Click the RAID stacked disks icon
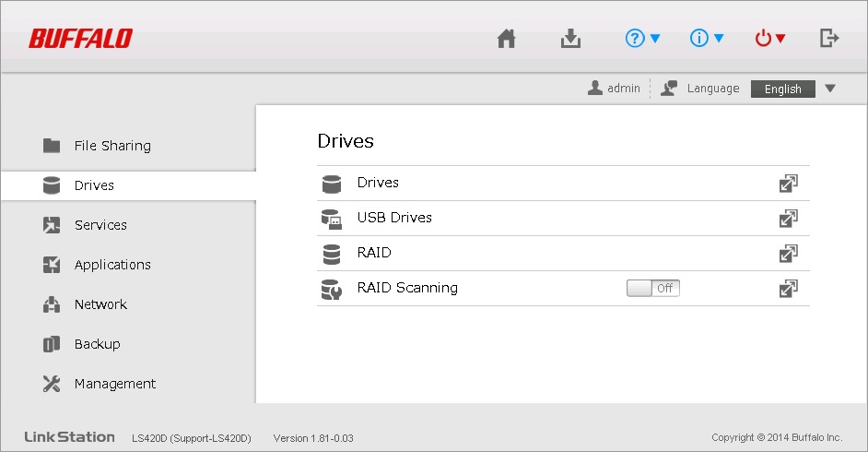The image size is (868, 452). (x=332, y=255)
